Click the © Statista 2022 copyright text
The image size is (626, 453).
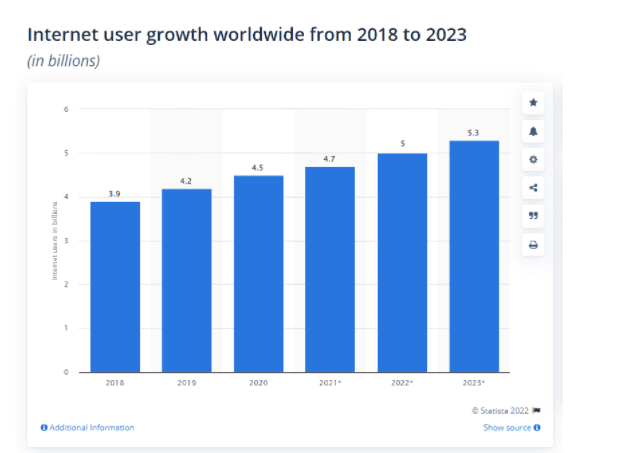coord(500,410)
